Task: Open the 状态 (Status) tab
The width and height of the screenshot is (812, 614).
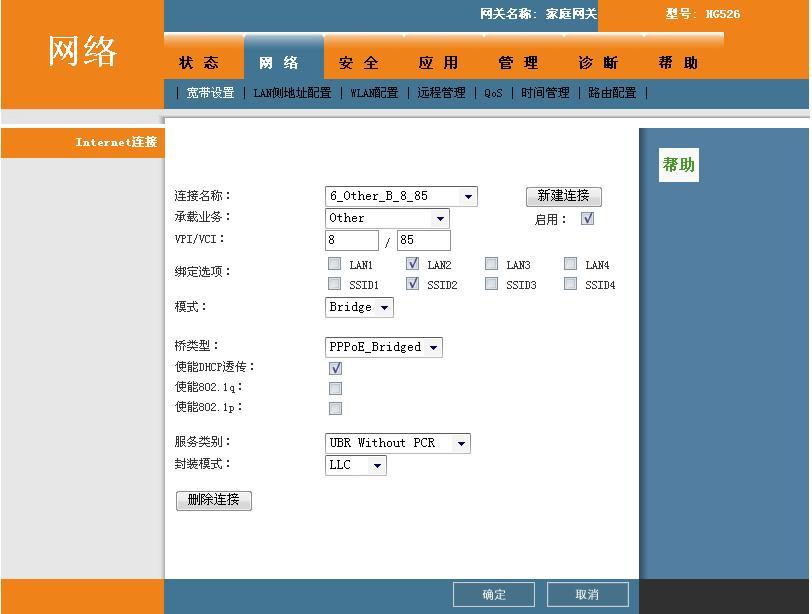Action: point(199,63)
